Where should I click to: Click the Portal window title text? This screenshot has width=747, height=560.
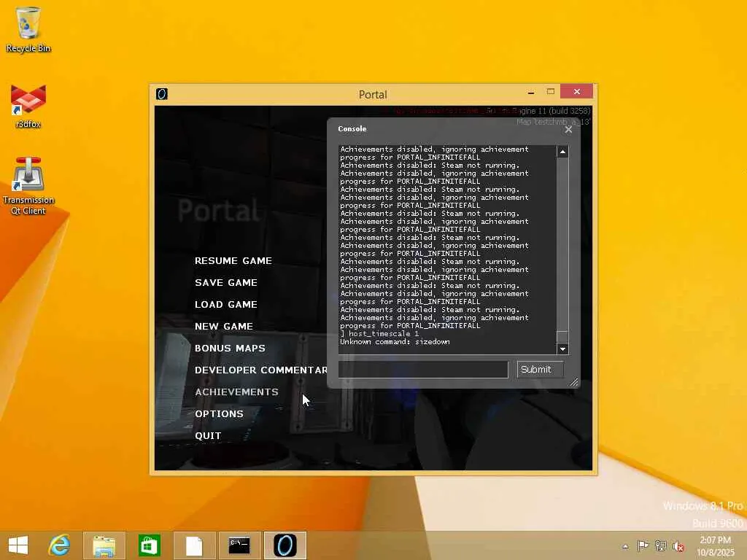click(x=373, y=94)
